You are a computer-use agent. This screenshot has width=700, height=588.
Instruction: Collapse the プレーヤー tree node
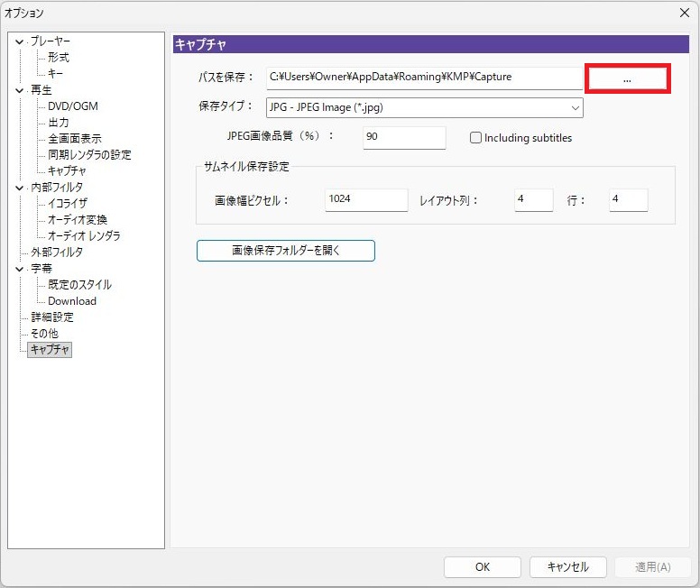20,41
